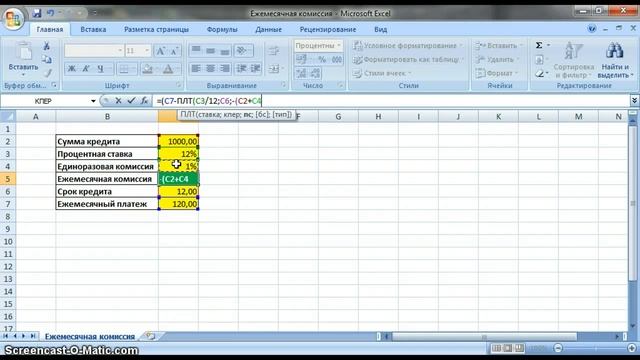Open the Вид ribbon tab
The height and width of the screenshot is (360, 640).
tap(380, 29)
